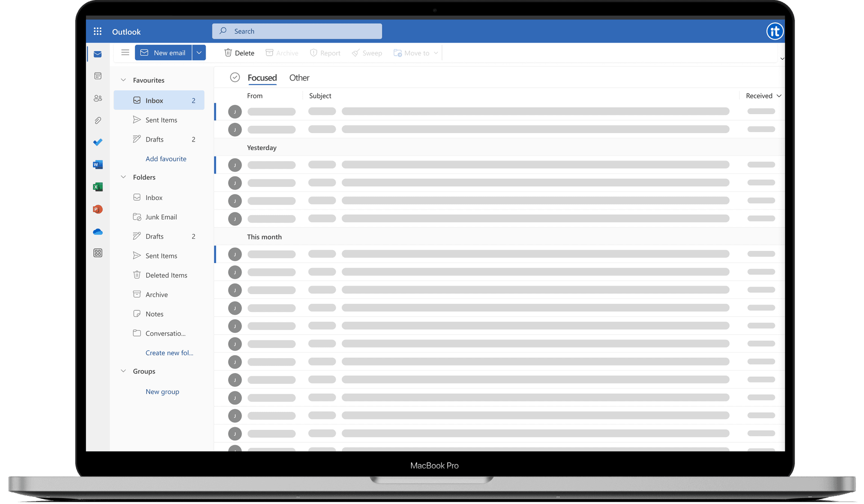Open the Received sort dropdown

coord(763,96)
